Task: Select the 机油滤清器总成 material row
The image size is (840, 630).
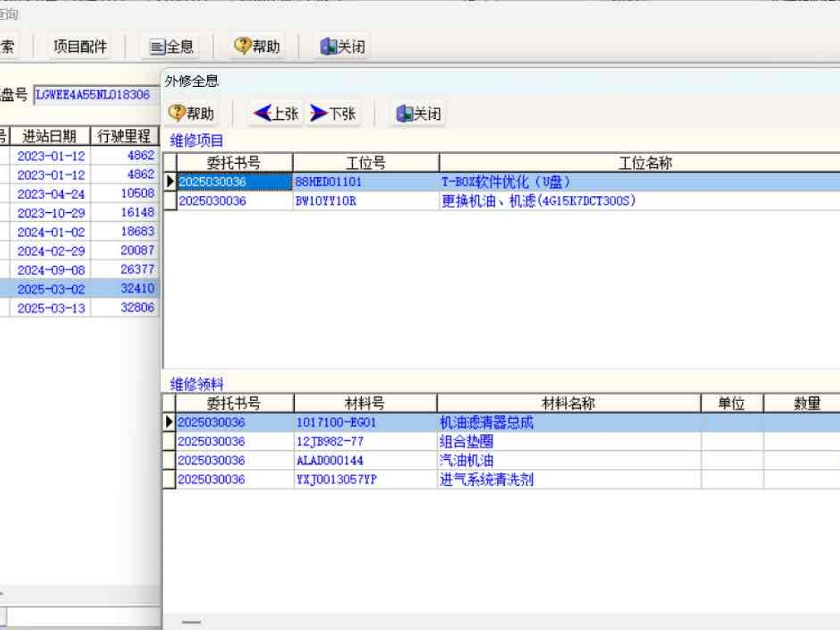Action: coord(486,423)
